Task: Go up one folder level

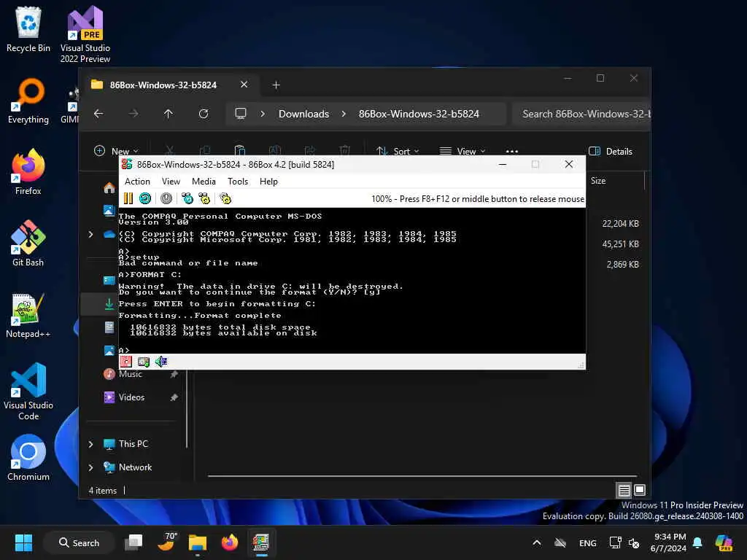Action: (x=169, y=114)
